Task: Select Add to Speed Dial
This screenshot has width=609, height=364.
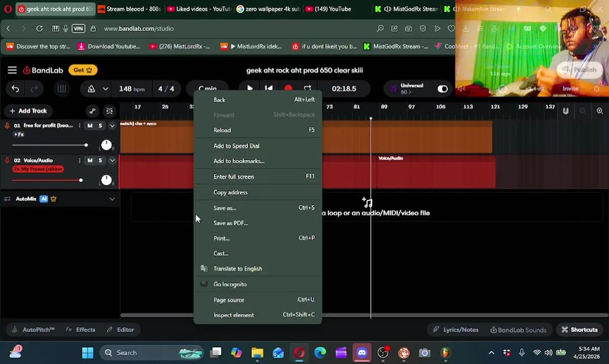Action: pyautogui.click(x=257, y=146)
